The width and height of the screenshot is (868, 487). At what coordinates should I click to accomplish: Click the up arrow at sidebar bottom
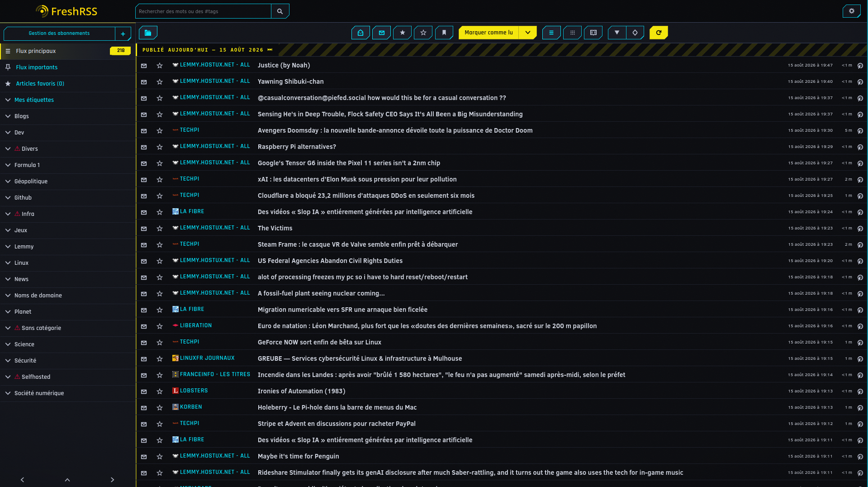pyautogui.click(x=67, y=480)
